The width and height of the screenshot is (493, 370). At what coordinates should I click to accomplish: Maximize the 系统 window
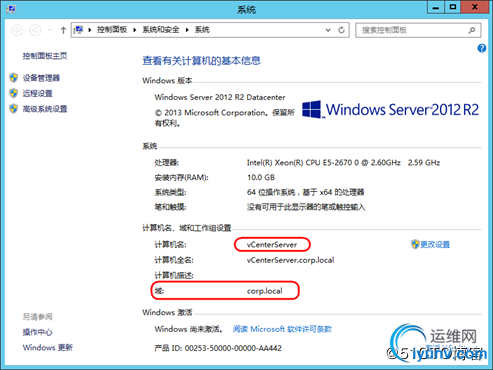[453, 7]
